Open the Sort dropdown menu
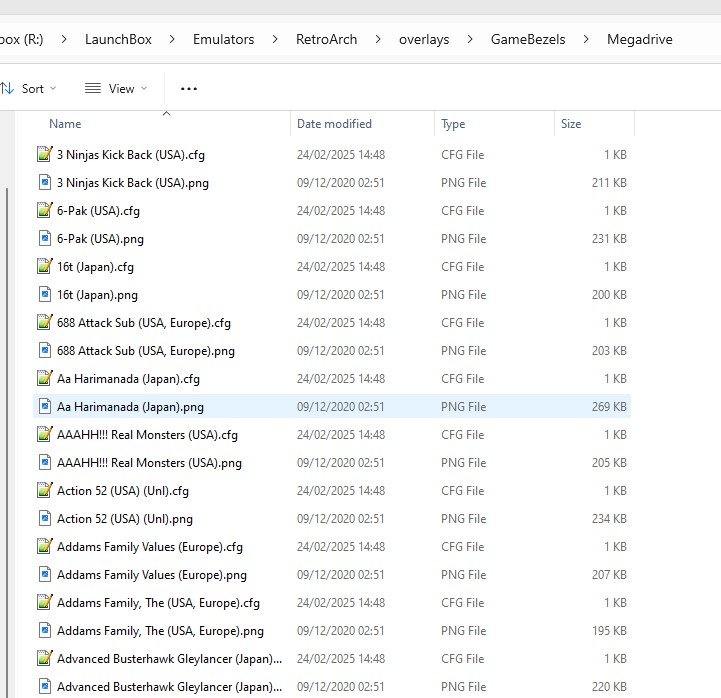This screenshot has width=721, height=698. 28,88
